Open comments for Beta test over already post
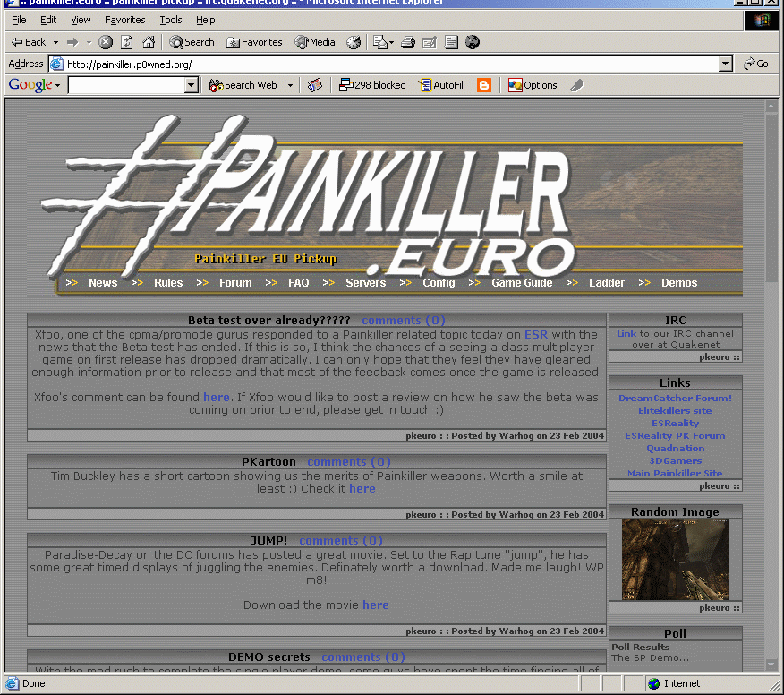Image resolution: width=784 pixels, height=695 pixels. [404, 321]
